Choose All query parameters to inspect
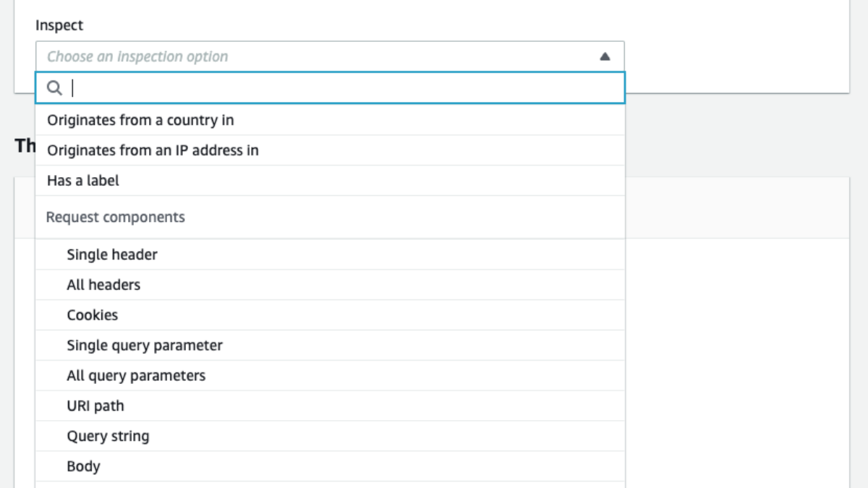Viewport: 868px width, 488px height. [x=136, y=375]
